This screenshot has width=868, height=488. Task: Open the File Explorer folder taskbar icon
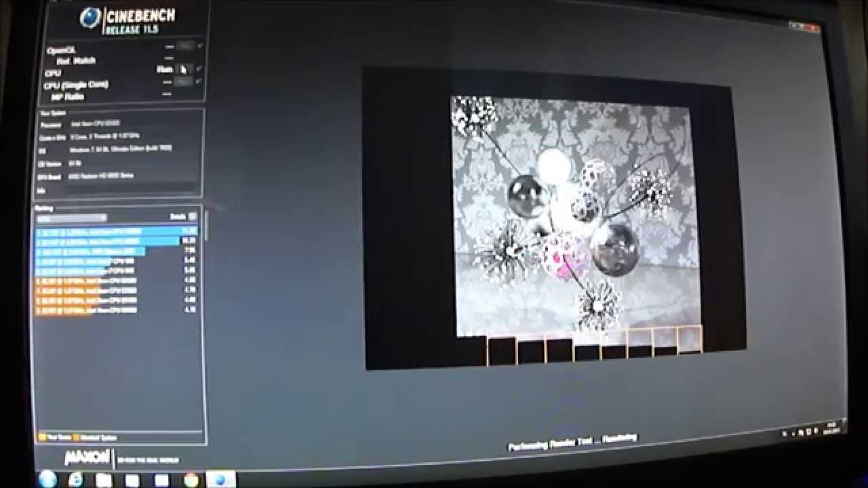[104, 481]
